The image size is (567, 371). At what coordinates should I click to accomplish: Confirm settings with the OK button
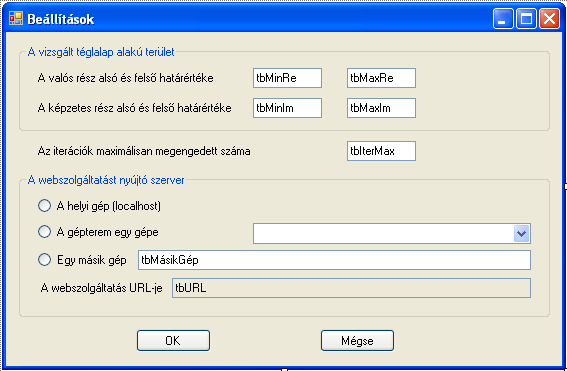[173, 341]
